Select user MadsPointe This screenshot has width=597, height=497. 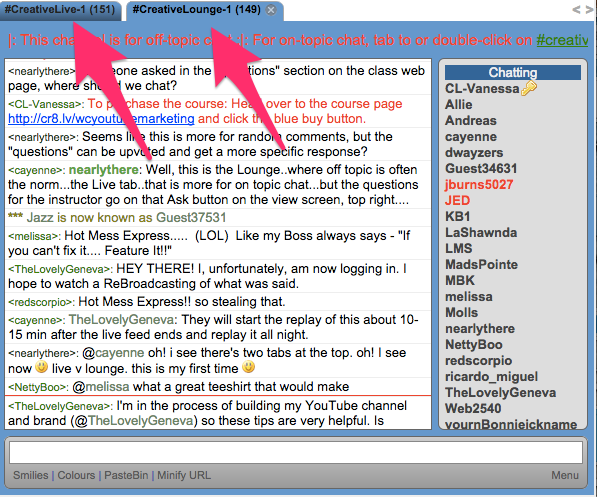click(482, 265)
